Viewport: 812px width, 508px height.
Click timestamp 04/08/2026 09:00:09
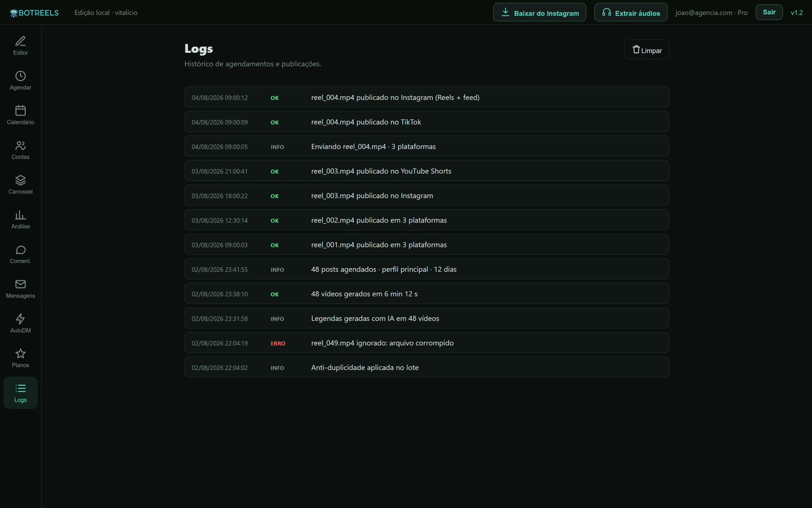coord(220,122)
